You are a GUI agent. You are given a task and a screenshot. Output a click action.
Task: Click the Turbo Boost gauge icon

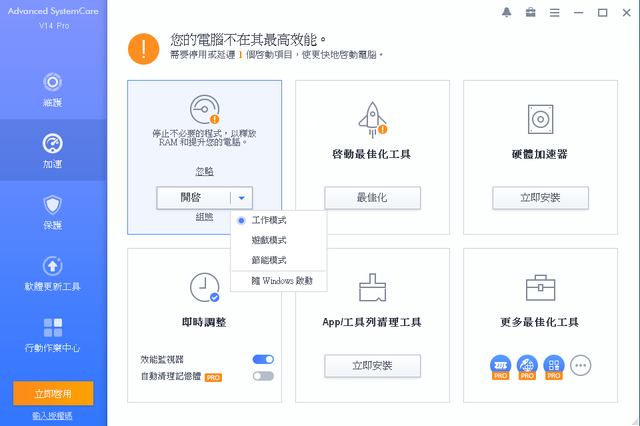tap(205, 109)
